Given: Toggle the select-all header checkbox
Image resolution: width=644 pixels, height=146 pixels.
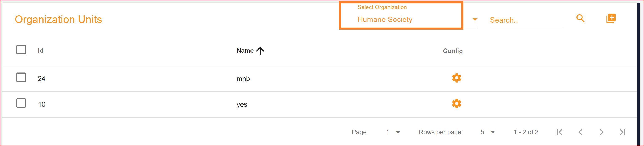Looking at the screenshot, I should (x=21, y=50).
